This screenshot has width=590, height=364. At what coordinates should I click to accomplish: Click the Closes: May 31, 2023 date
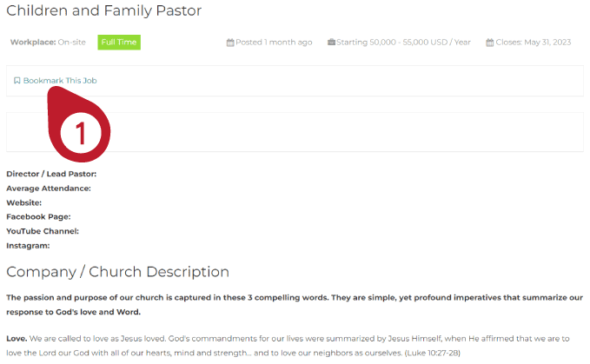(534, 42)
